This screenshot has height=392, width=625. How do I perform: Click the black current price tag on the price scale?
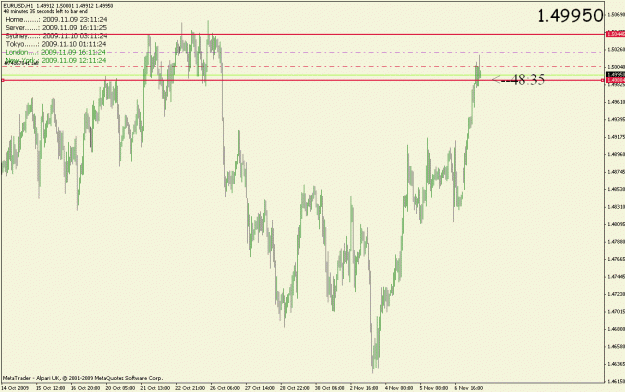pos(615,75)
